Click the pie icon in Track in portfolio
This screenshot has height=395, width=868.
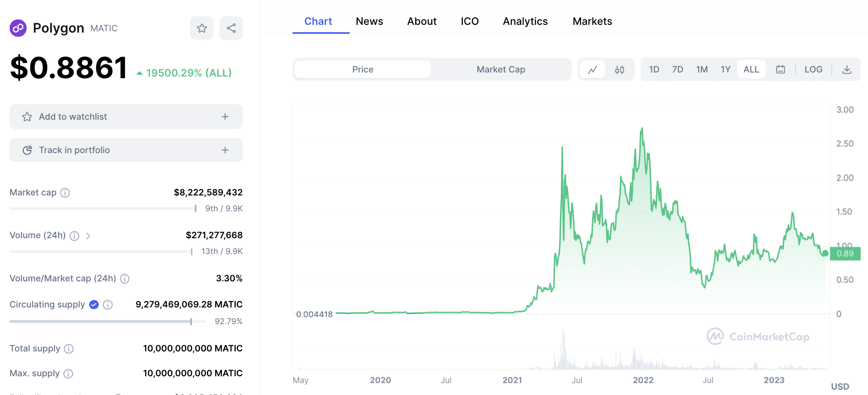click(x=27, y=150)
